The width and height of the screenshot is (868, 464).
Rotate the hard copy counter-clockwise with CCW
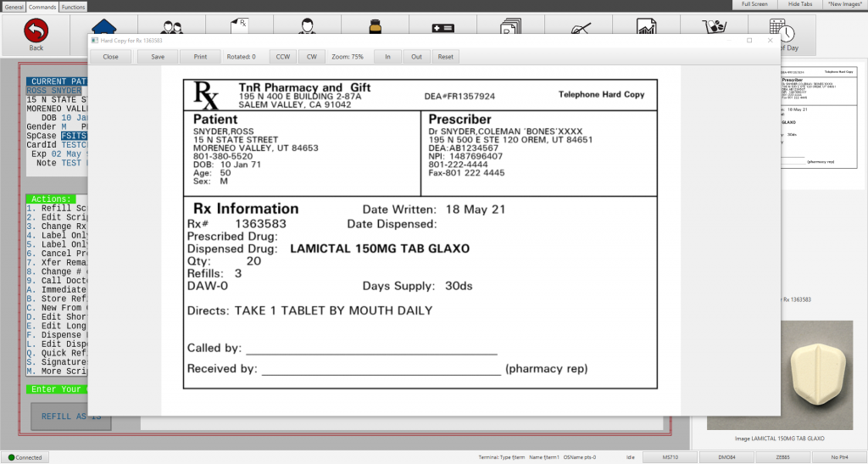(x=282, y=57)
